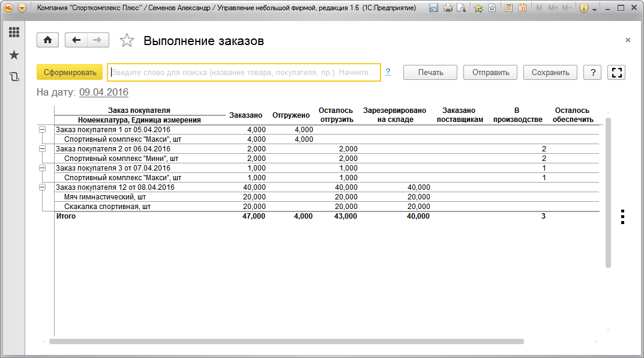This screenshot has height=358, width=644.
Task: Navigate back with the left arrow
Action: (x=76, y=40)
